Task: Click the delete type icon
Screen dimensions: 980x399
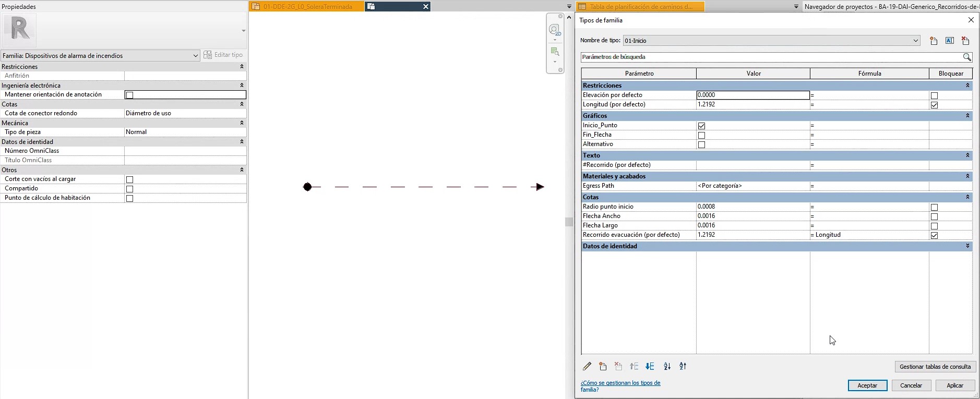Action: (965, 41)
